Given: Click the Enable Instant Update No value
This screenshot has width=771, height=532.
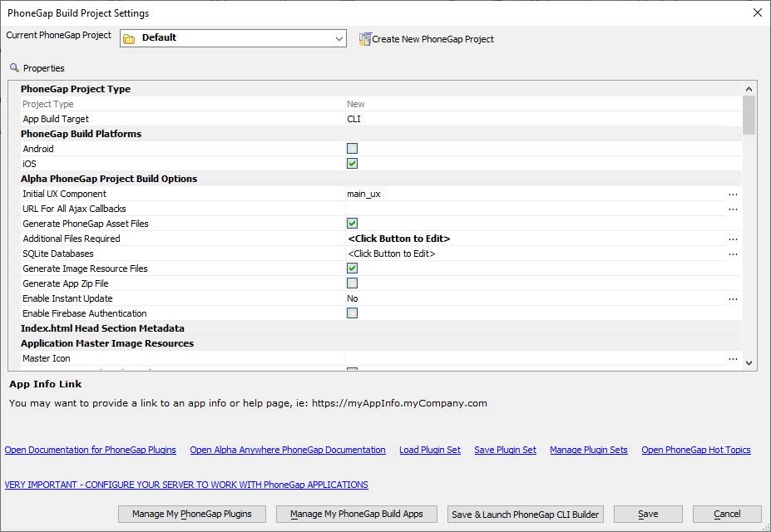Looking at the screenshot, I should click(353, 298).
